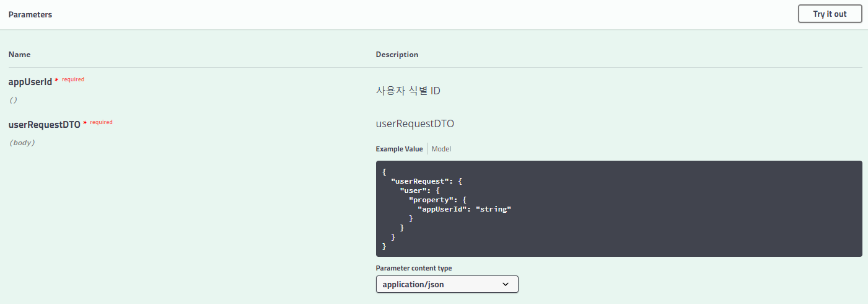Click the required marker beside appUserId
This screenshot has height=304, width=868.
pos(70,80)
